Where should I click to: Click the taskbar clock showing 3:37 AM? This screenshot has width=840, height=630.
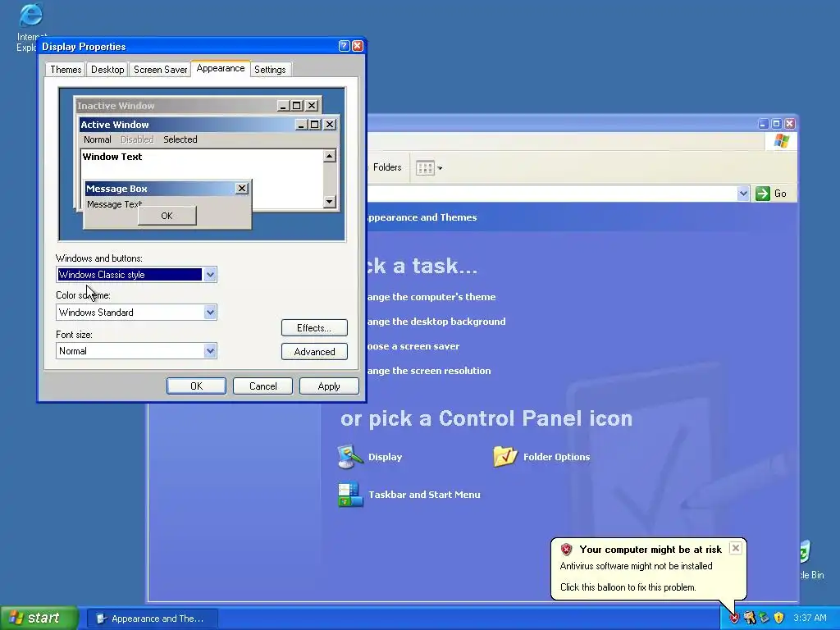pyautogui.click(x=810, y=618)
